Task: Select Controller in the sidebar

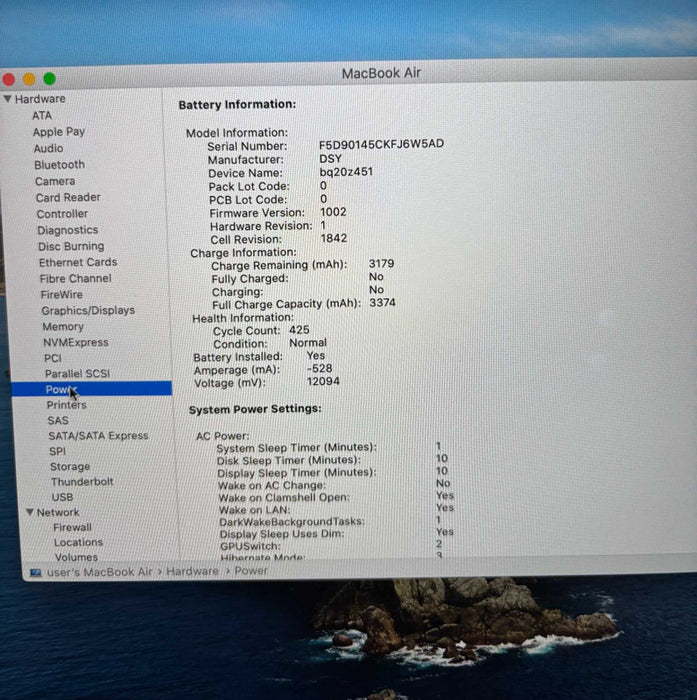Action: [x=62, y=214]
